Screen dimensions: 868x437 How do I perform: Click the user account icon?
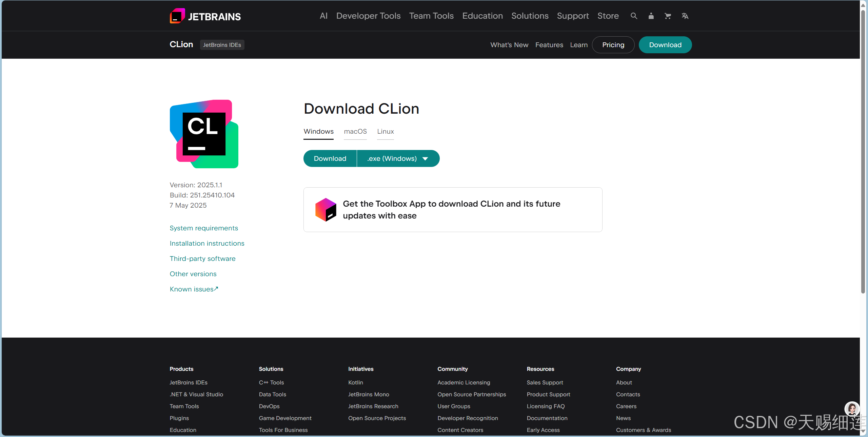651,16
